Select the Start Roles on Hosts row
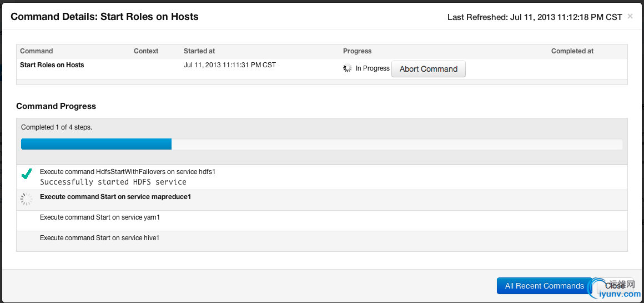The height and width of the screenshot is (303, 644). pos(52,65)
